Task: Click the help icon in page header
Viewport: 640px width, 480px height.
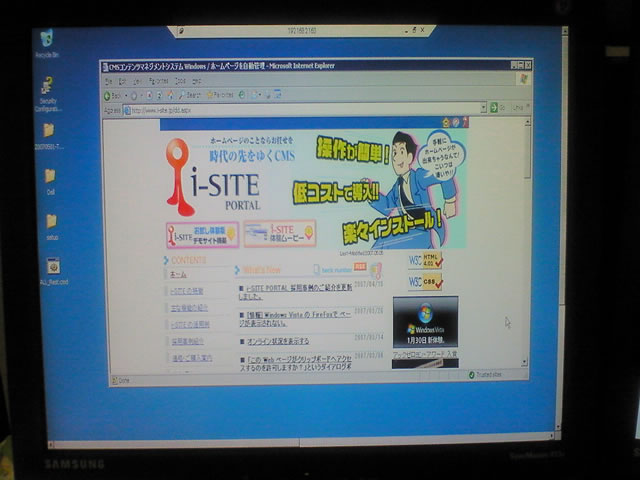Action: (x=456, y=122)
